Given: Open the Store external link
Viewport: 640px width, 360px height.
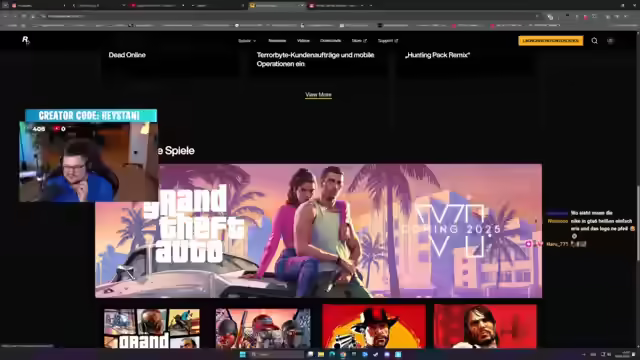Looking at the screenshot, I should pos(359,41).
